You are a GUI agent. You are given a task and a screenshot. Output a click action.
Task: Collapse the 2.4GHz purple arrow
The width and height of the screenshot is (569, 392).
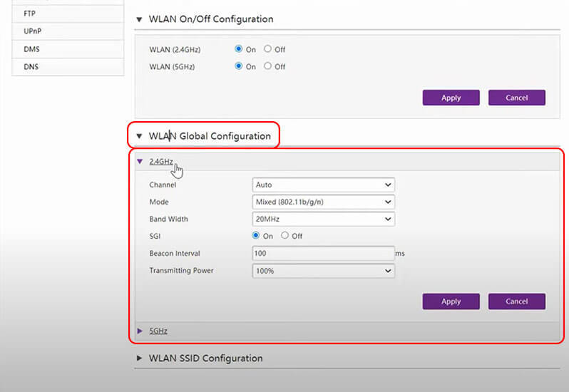click(x=140, y=162)
